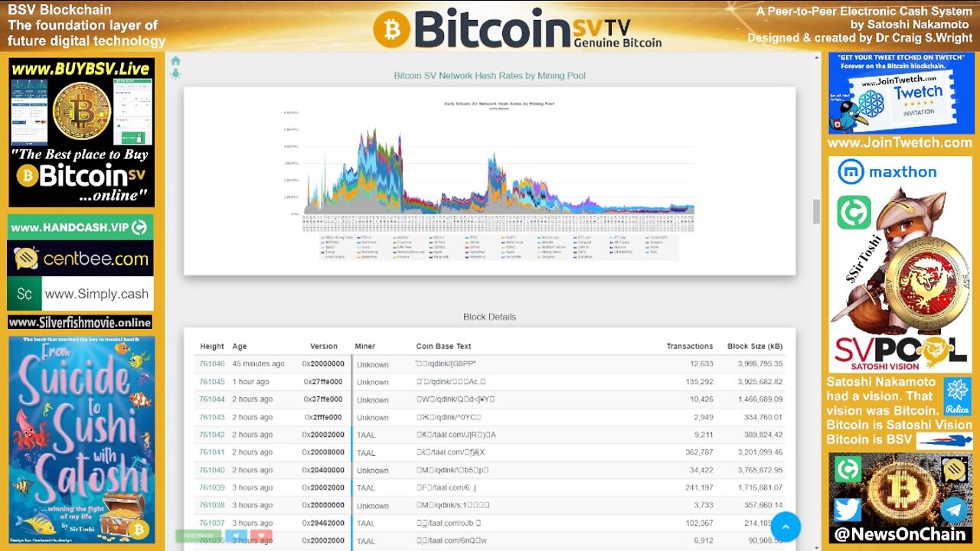Click the Block Details heading
980x551 pixels.
pos(490,317)
